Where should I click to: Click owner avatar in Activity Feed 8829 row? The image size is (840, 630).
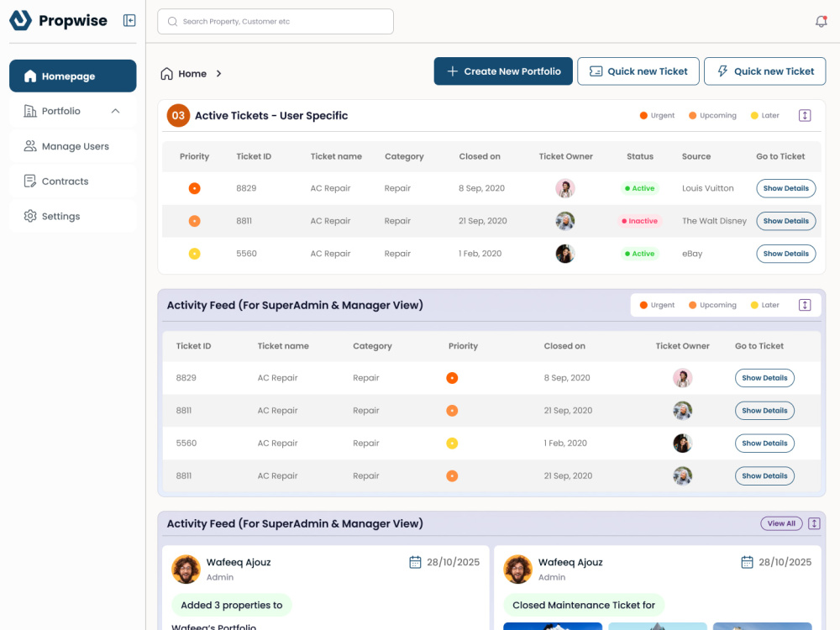(x=682, y=378)
